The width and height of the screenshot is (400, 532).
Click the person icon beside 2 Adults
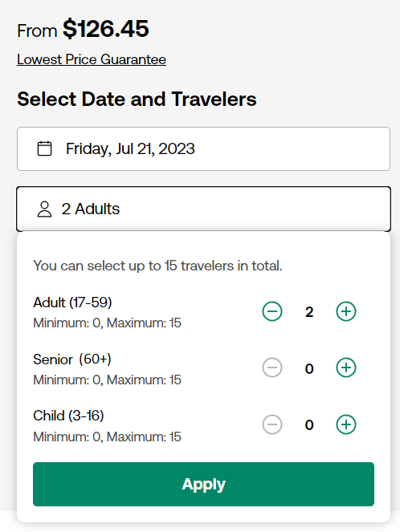click(44, 209)
